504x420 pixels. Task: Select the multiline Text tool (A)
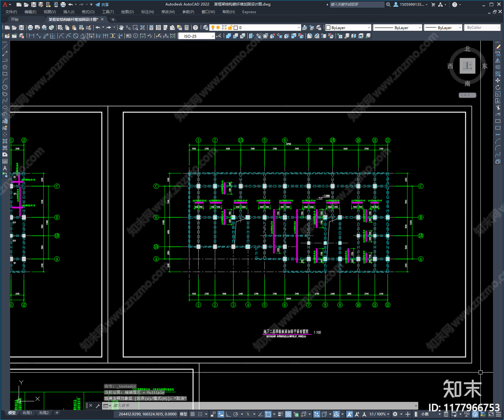pyautogui.click(x=5, y=168)
